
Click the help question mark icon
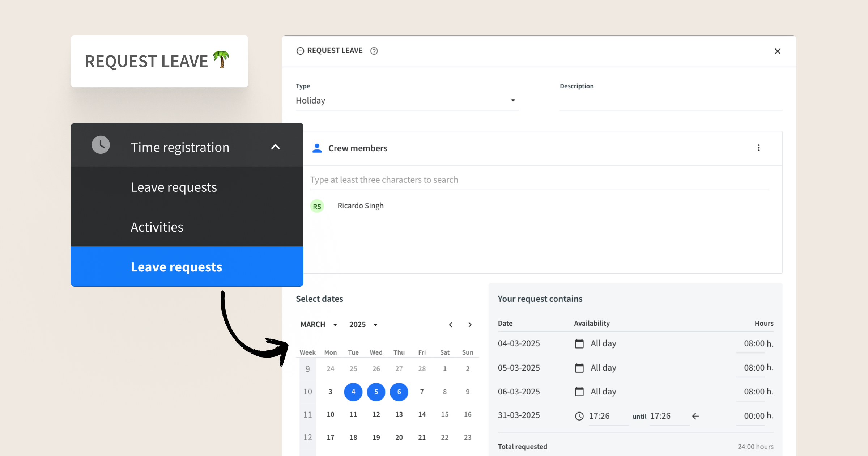click(x=374, y=51)
